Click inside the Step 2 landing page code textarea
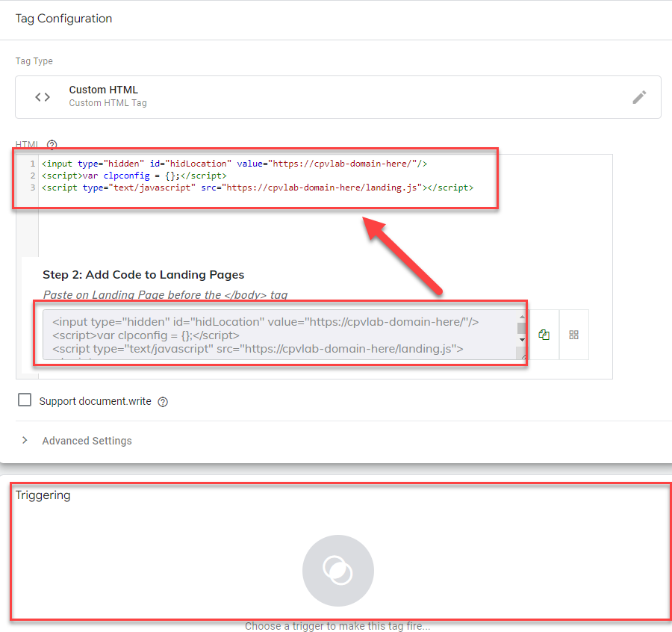The width and height of the screenshot is (672, 632). point(276,335)
